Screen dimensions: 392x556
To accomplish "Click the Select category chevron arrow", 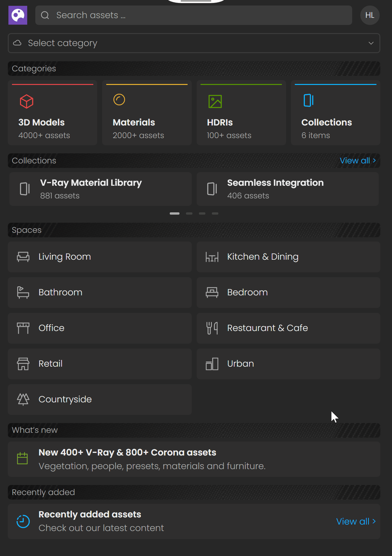I will (371, 43).
